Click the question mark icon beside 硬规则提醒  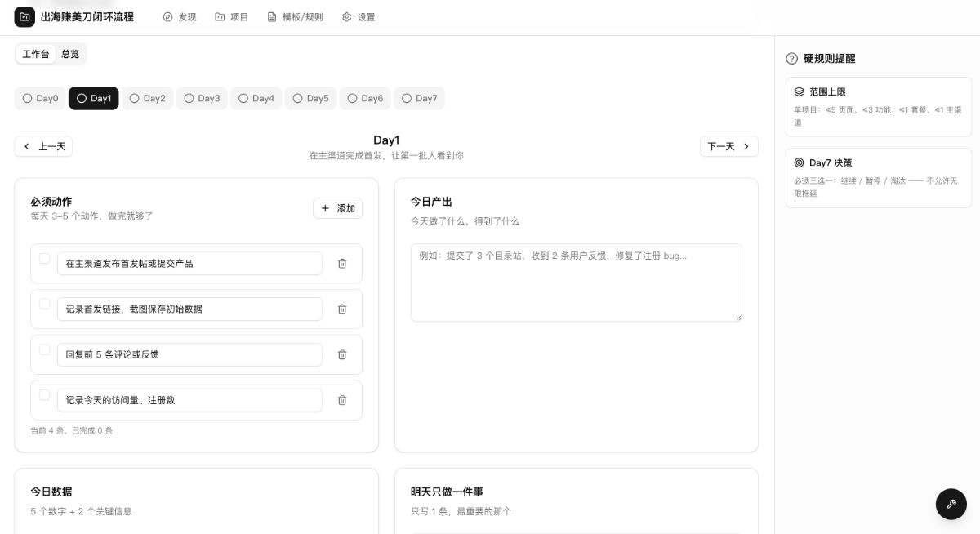(791, 59)
